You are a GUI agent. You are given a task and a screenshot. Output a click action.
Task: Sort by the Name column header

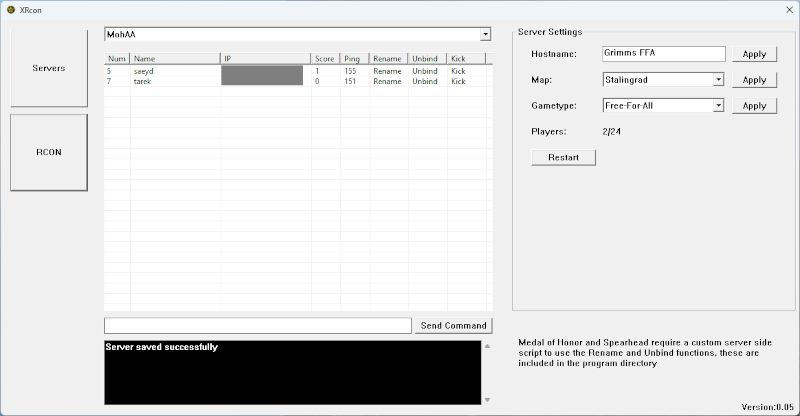[175, 59]
